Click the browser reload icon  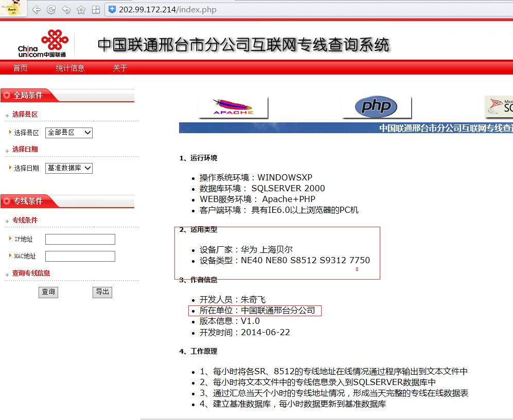pos(51,10)
